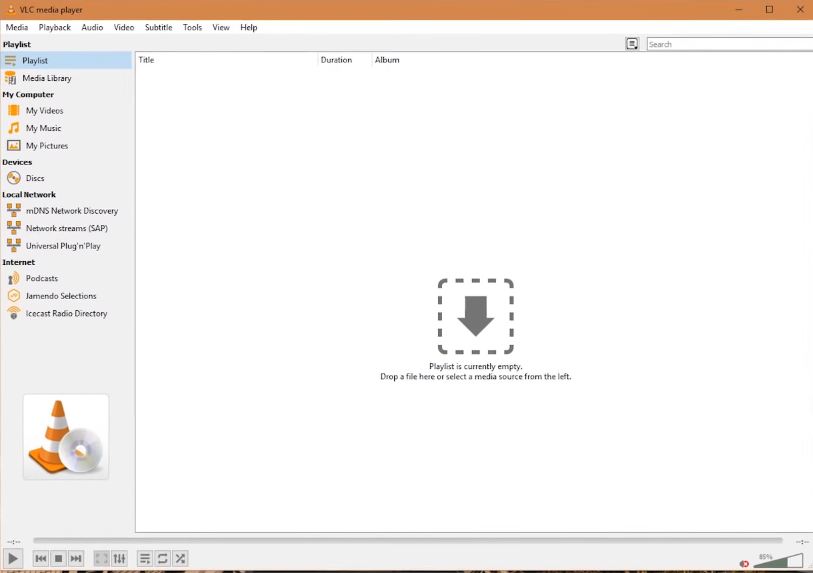813x573 pixels.
Task: Adjust the volume slider
Action: pos(778,561)
